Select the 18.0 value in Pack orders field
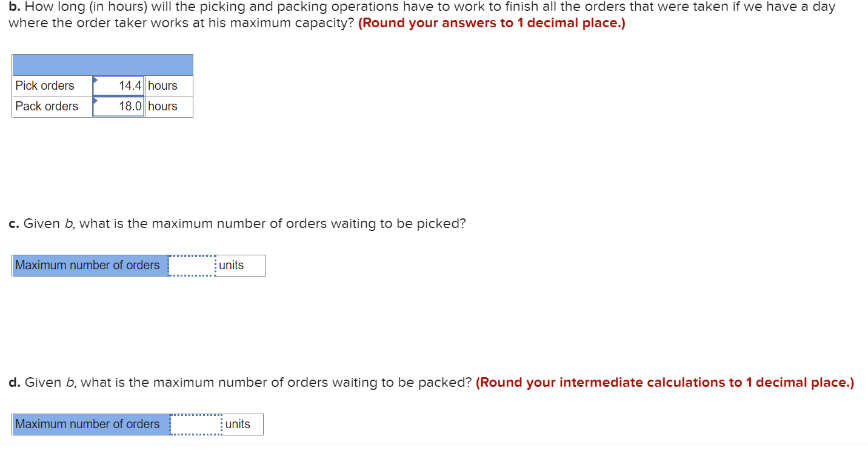 [x=127, y=106]
